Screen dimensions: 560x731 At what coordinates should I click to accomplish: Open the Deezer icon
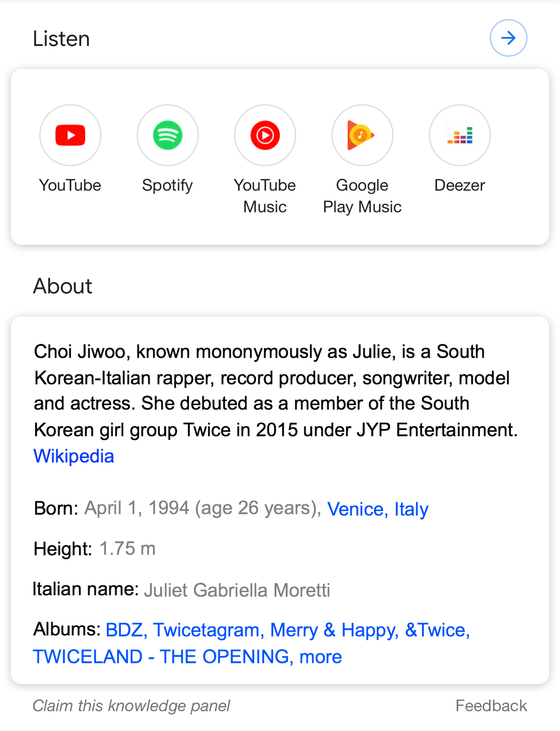[460, 135]
